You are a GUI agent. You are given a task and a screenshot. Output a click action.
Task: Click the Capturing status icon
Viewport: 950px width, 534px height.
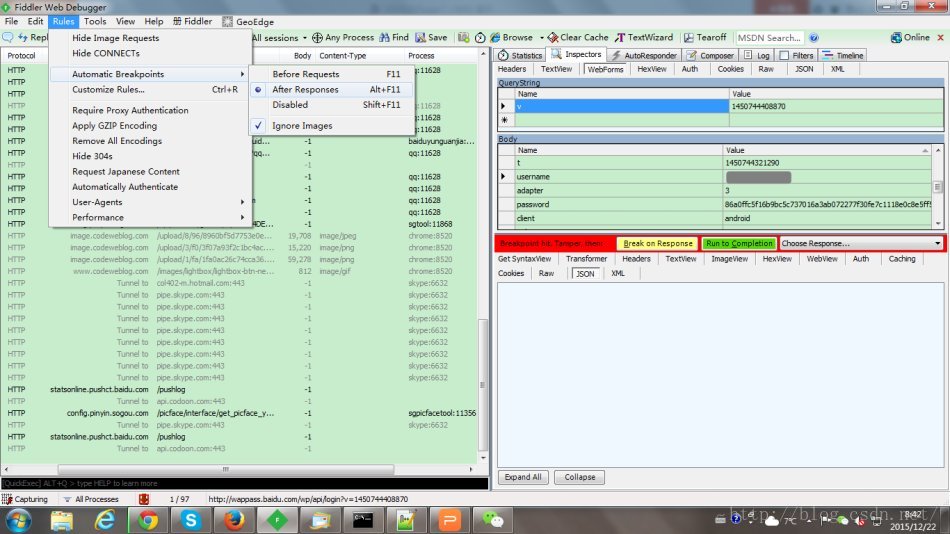pos(7,499)
